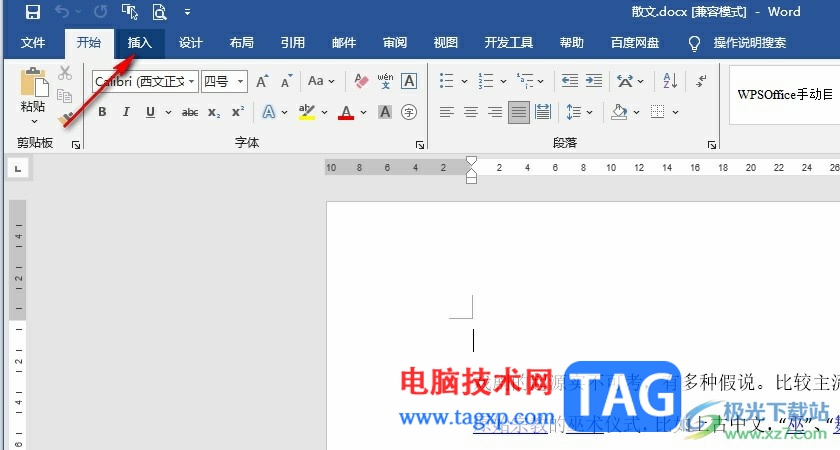Switch to the 视图 tab

click(446, 43)
